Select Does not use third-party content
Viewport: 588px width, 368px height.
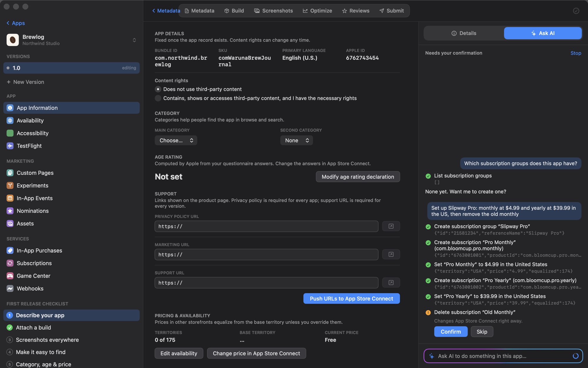158,89
